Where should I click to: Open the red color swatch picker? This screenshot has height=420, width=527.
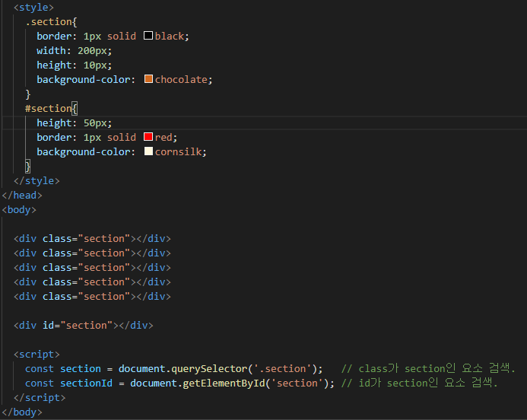pyautogui.click(x=148, y=137)
